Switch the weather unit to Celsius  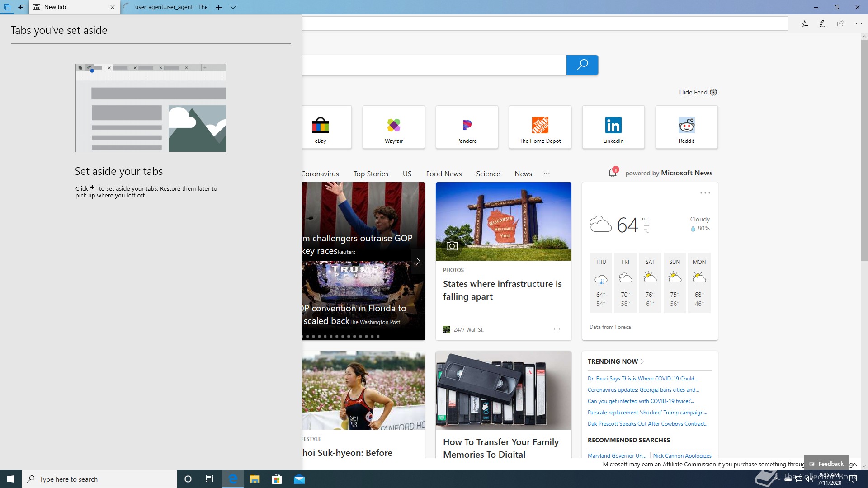tap(646, 230)
